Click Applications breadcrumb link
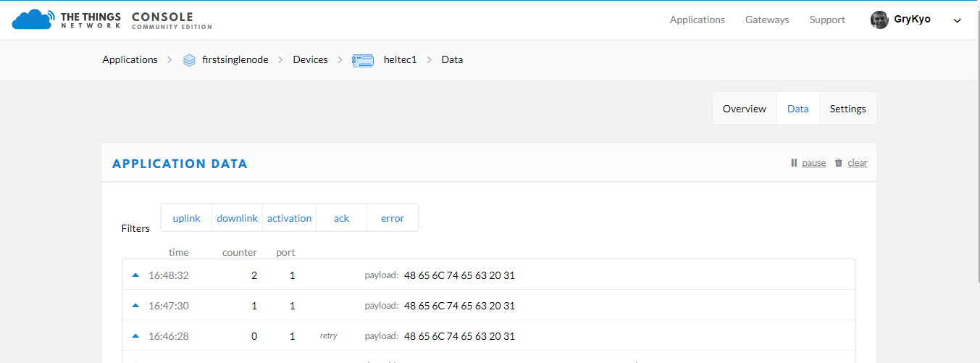Viewport: 980px width, 363px height. tap(130, 60)
